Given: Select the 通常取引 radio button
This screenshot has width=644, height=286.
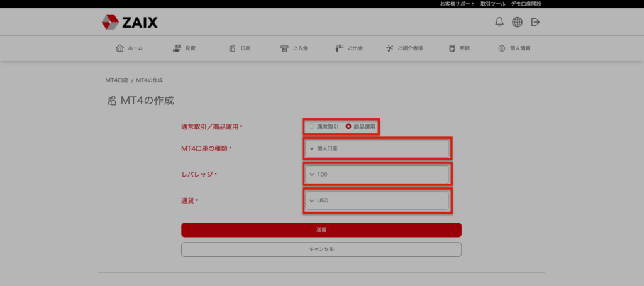Looking at the screenshot, I should [311, 126].
